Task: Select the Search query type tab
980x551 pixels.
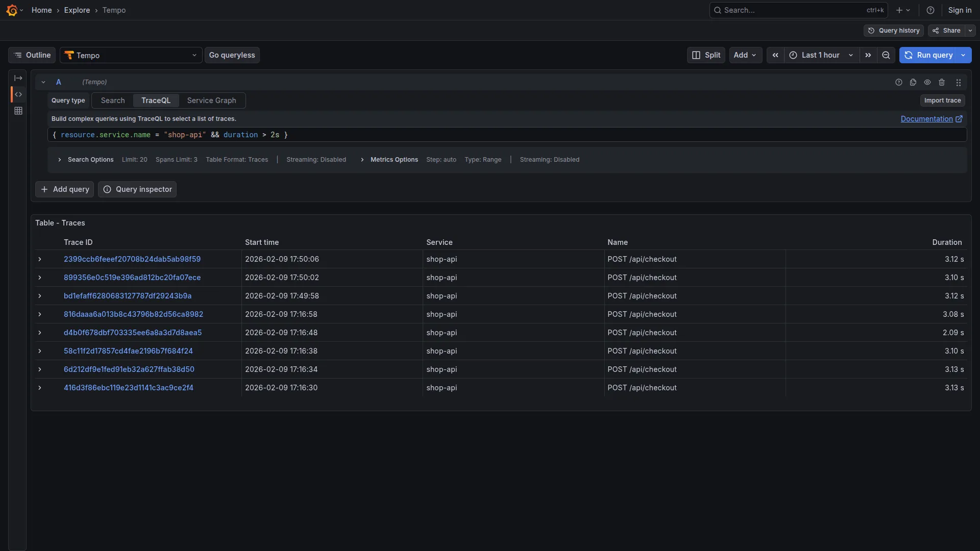Action: (112, 101)
